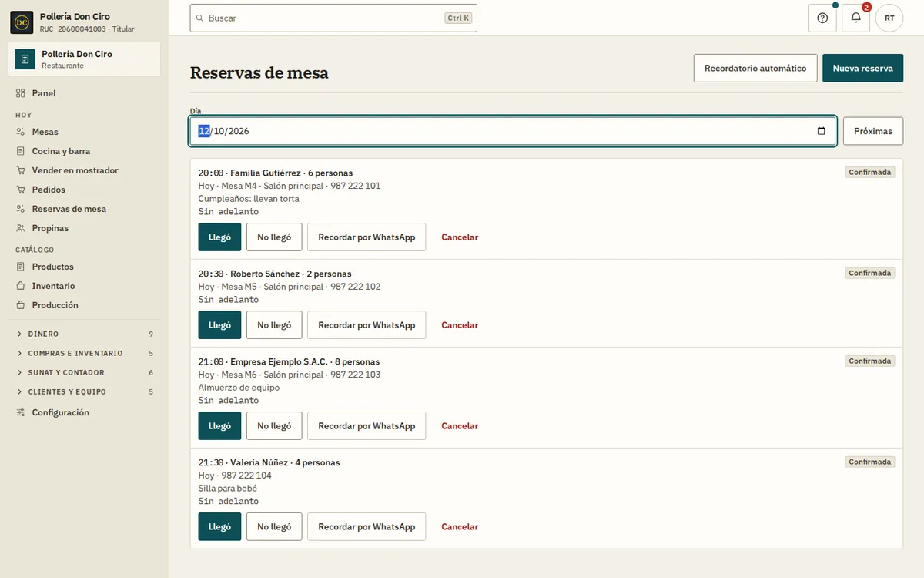Screen dimensions: 924x578
Task: Open the RT user avatar menu
Action: click(x=889, y=18)
